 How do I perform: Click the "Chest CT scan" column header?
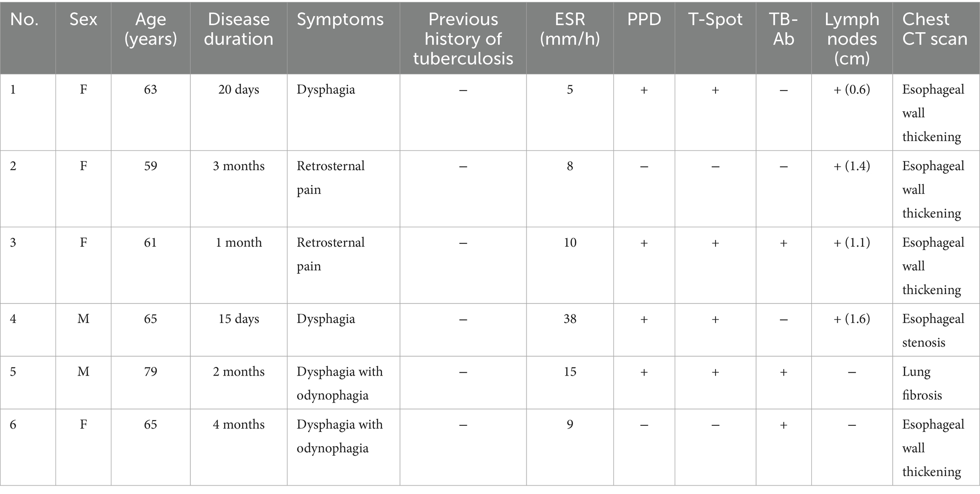point(935,29)
